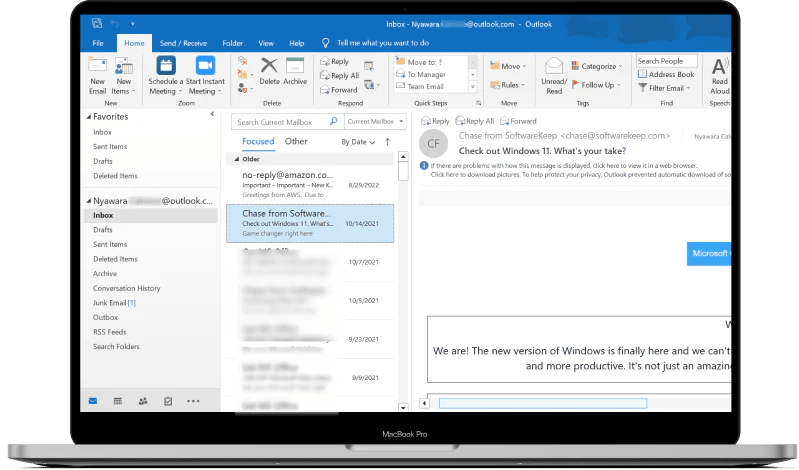Open more navigation options (three dots)

[x=193, y=401]
